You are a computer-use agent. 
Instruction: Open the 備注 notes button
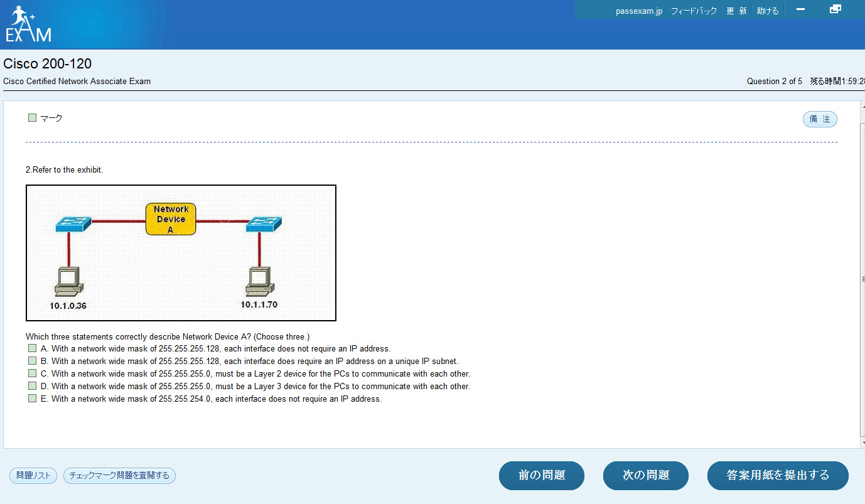tap(820, 119)
